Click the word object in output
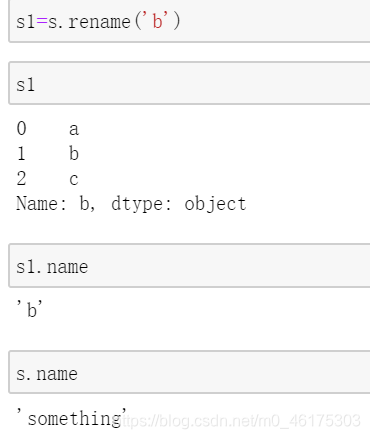The height and width of the screenshot is (439, 370). [215, 204]
